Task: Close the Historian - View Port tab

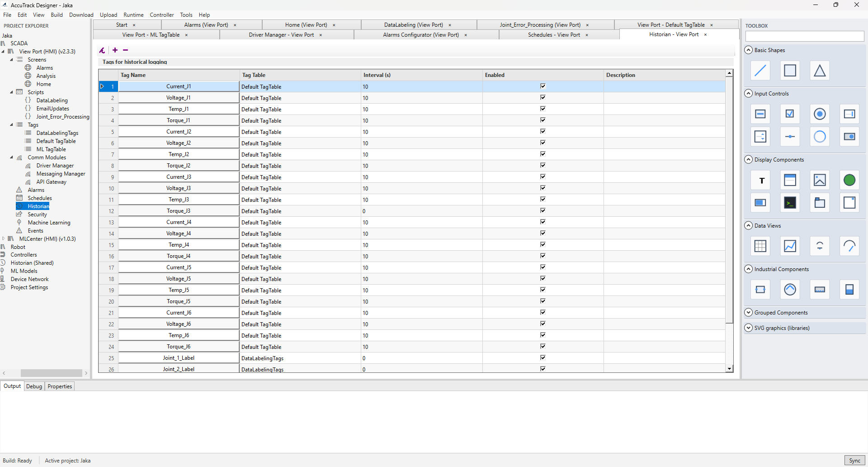Action: coord(705,35)
